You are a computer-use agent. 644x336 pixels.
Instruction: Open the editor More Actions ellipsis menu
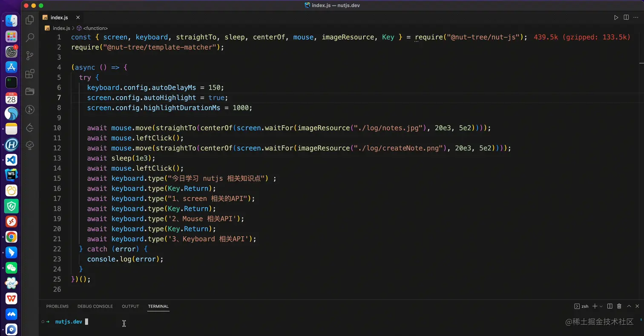[x=636, y=17]
